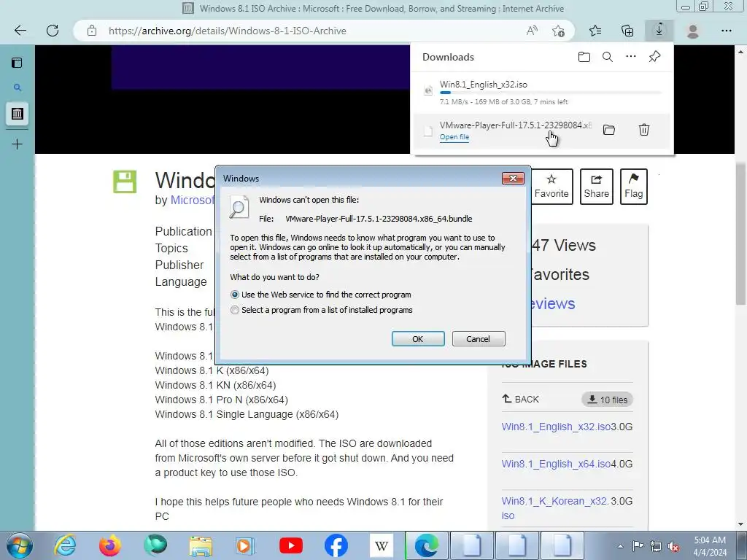
Task: Add this page to favorites star icon
Action: pyautogui.click(x=558, y=31)
